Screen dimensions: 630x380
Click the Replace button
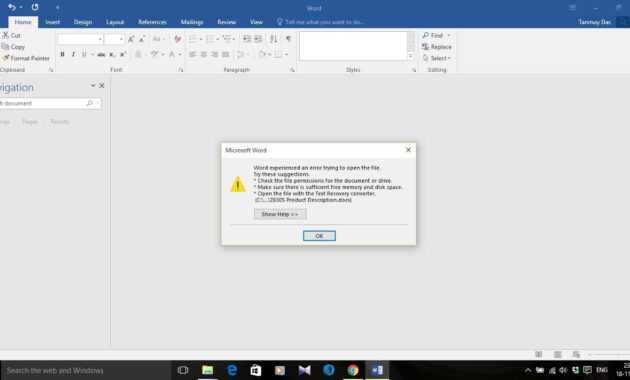click(x=437, y=47)
